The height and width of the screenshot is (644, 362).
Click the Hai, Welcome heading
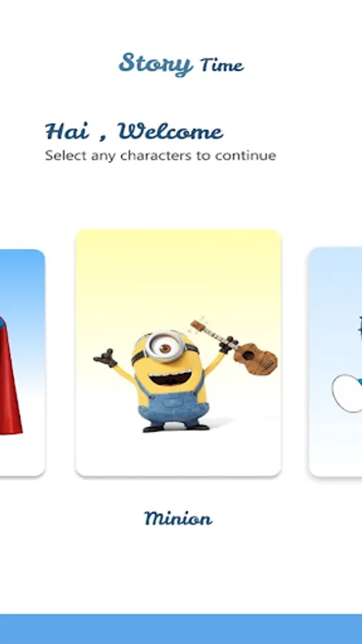click(134, 132)
